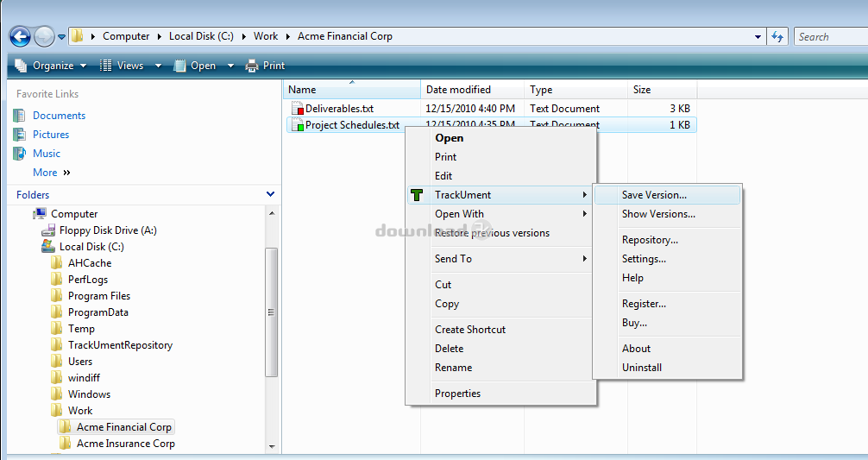Select Acme Financial Corp tree folder
The width and height of the screenshot is (868, 460).
(x=123, y=427)
